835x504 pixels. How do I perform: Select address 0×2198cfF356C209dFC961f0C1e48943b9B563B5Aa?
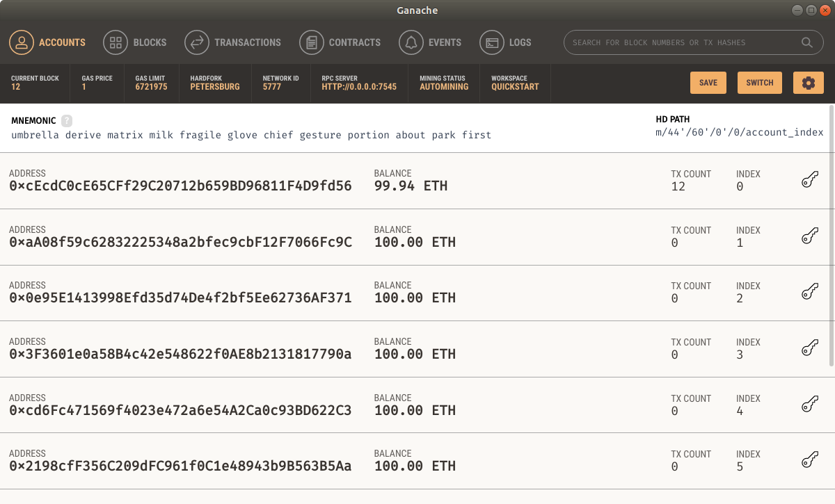click(180, 466)
